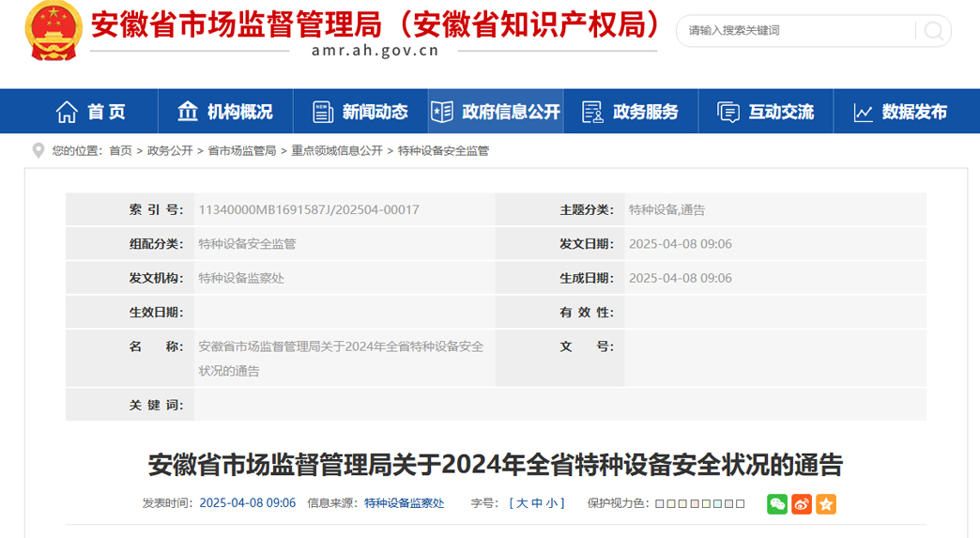Click the 生效日期 label
Screen dimensions: 980x538
(156, 312)
